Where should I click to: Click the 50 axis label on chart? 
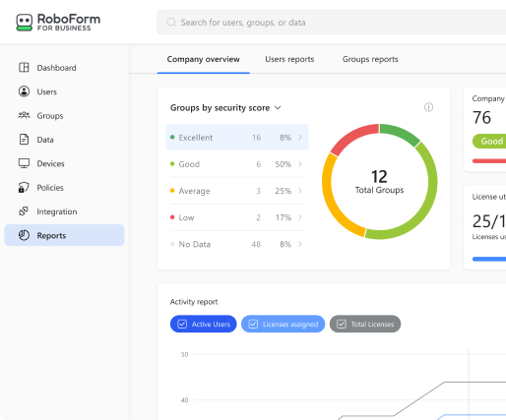(x=184, y=354)
